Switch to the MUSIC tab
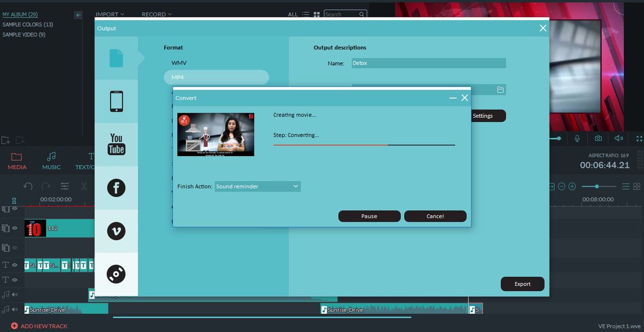The height and width of the screenshot is (332, 644). pyautogui.click(x=52, y=160)
